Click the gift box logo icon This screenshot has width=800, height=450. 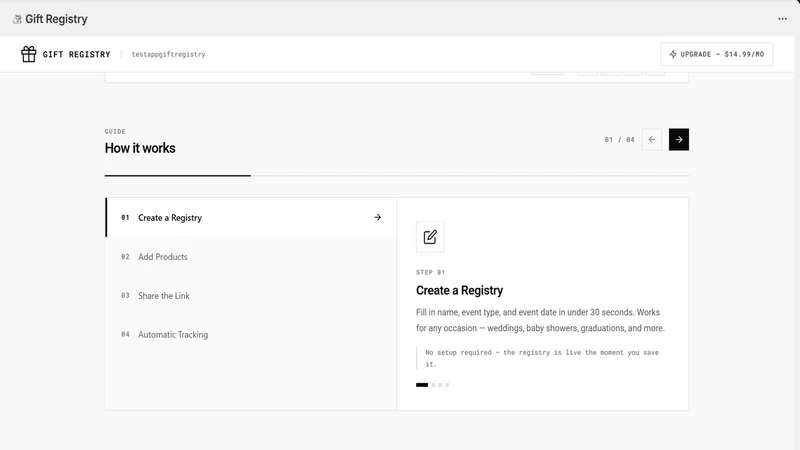click(29, 54)
